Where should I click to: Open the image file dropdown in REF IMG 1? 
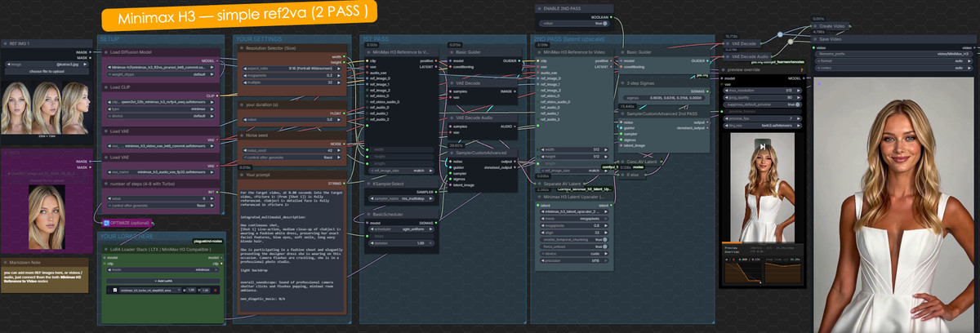click(47, 64)
